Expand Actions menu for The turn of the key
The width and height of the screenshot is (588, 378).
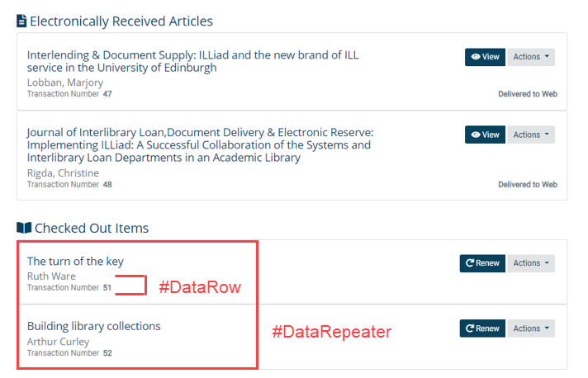pyautogui.click(x=531, y=263)
